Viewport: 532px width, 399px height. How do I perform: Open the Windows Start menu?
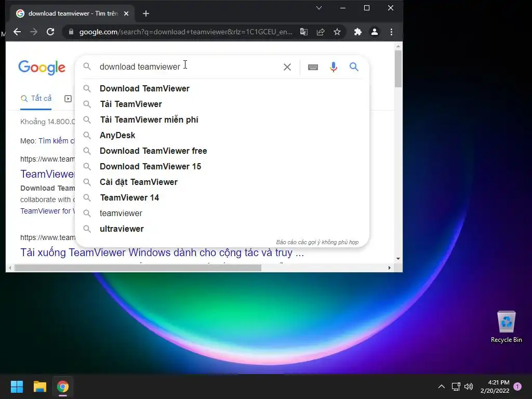(x=17, y=387)
